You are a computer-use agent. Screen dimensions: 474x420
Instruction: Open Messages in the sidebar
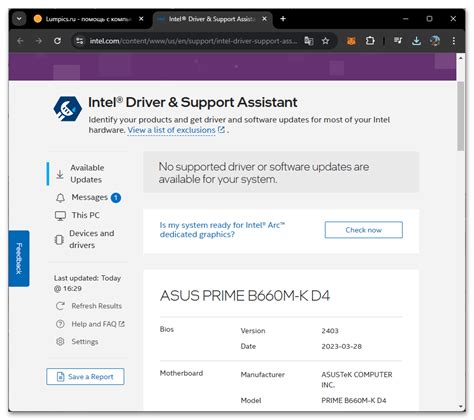(x=89, y=197)
